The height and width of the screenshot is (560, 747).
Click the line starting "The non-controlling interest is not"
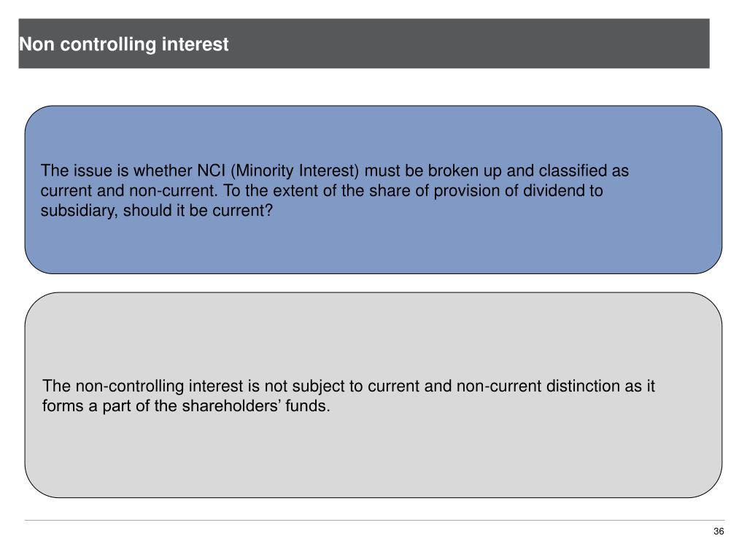coord(349,386)
